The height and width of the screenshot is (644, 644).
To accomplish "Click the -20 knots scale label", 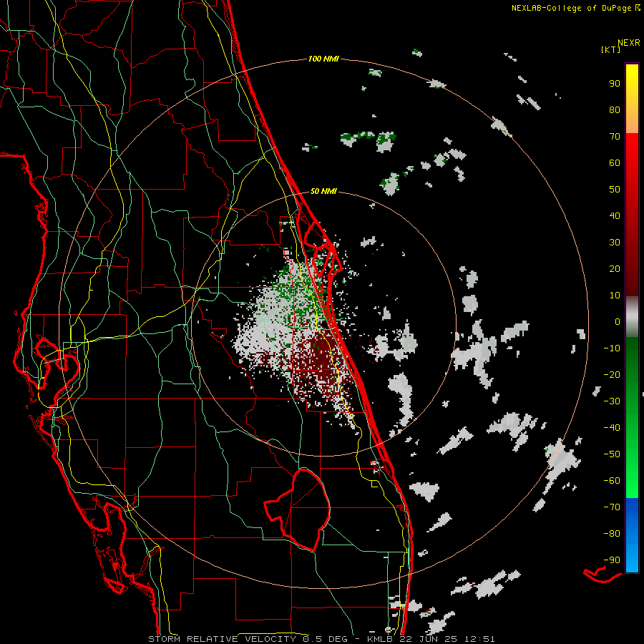I will [x=612, y=374].
